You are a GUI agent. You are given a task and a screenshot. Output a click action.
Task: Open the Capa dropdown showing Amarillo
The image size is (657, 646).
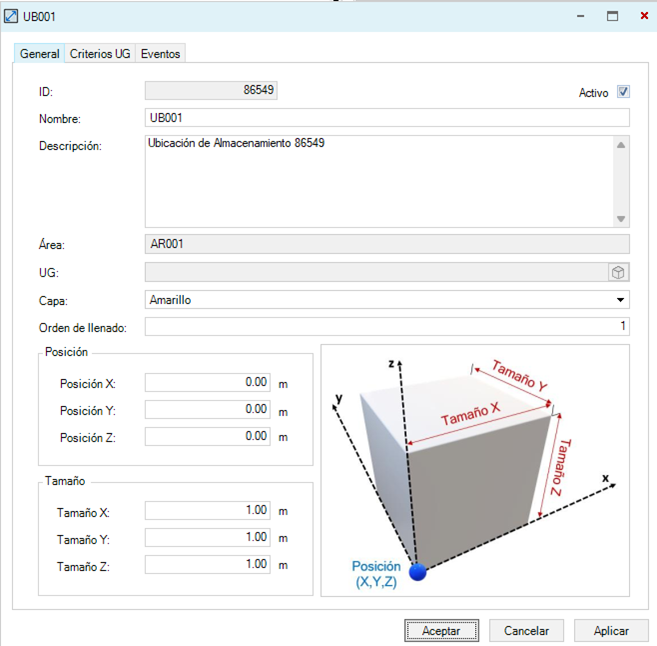(387, 299)
